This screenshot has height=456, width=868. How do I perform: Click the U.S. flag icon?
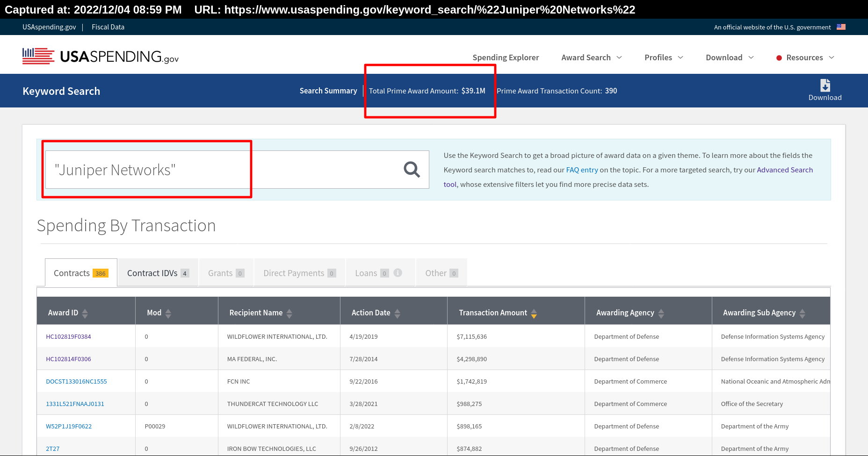click(841, 27)
